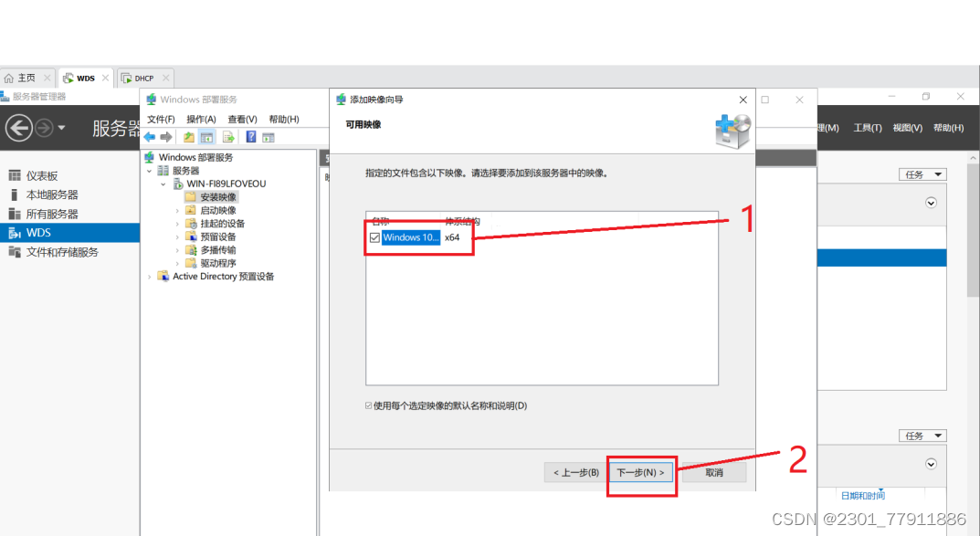This screenshot has width=980, height=536.
Task: Open the lower 任务 dropdown
Action: (x=922, y=436)
